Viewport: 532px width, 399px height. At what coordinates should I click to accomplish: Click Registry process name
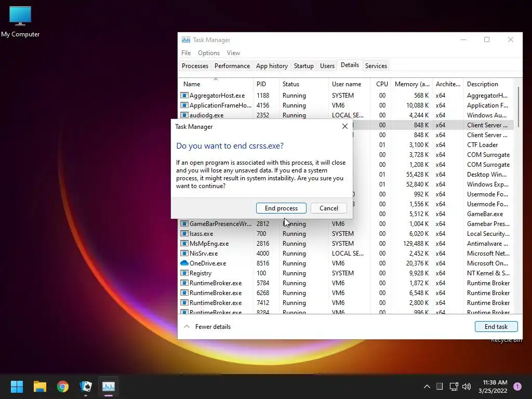tap(200, 273)
